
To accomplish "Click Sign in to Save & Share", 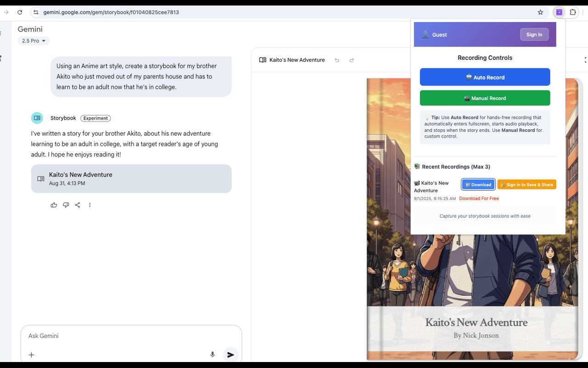I will tap(526, 184).
